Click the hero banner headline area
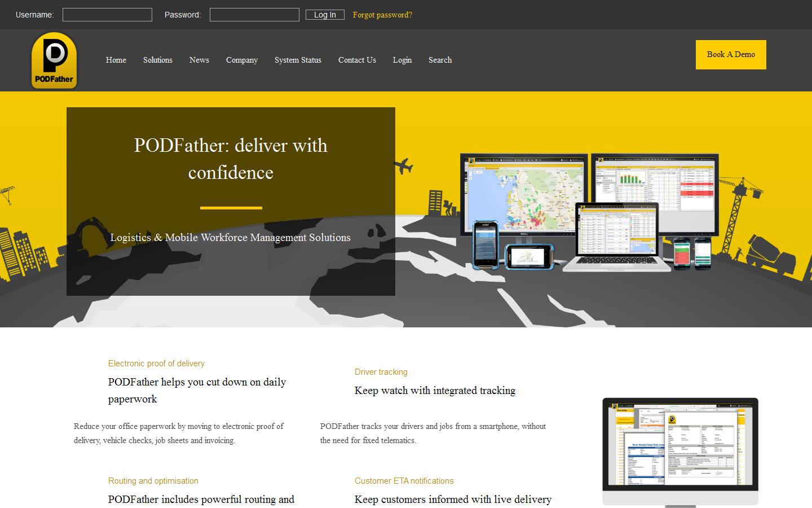This screenshot has width=812, height=508. pos(231,159)
